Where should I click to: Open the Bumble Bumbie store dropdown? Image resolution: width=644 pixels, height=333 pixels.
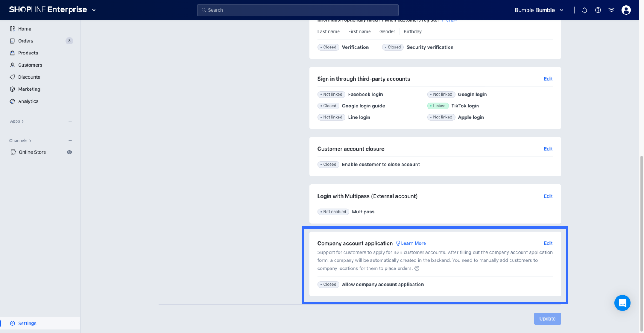539,10
